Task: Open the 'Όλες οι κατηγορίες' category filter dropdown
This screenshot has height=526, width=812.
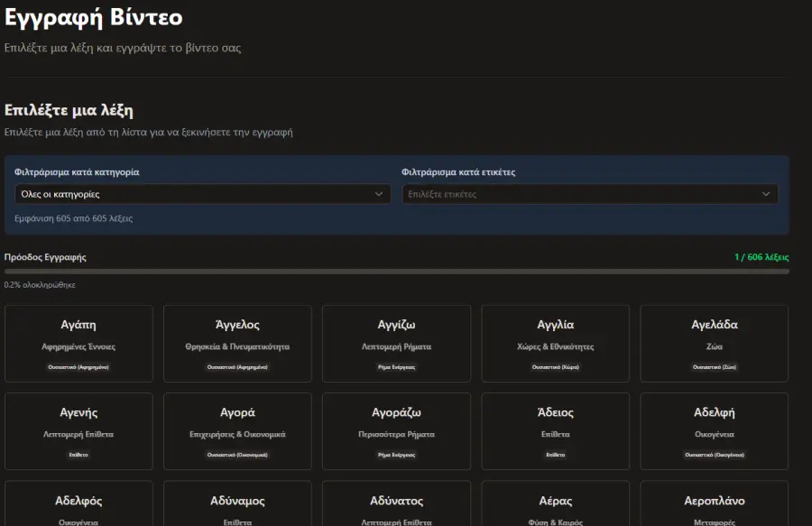Action: point(202,194)
